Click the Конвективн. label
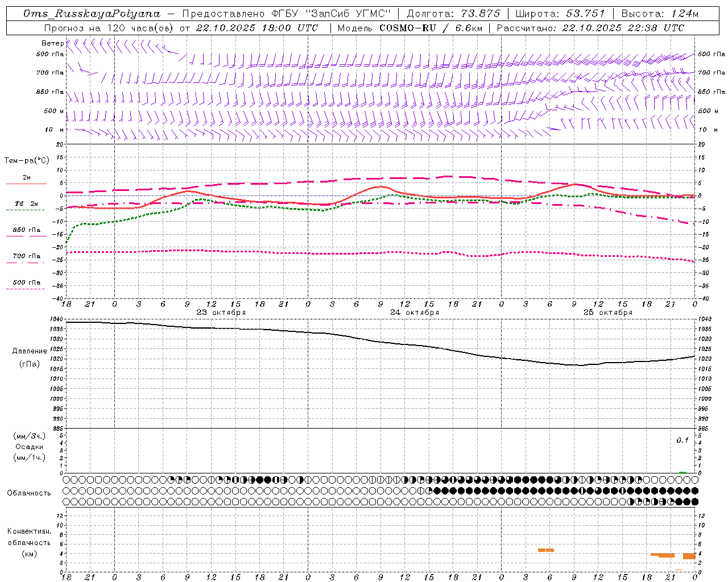 point(29,531)
